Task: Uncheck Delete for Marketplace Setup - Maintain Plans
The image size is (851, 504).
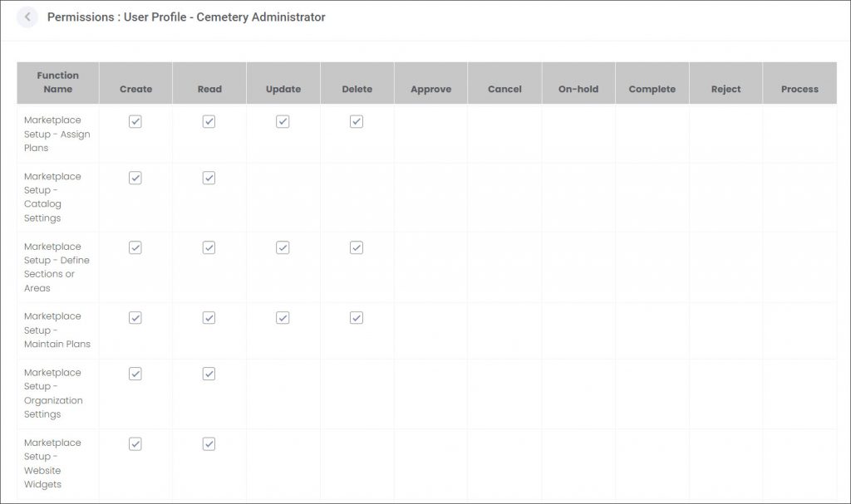Action: point(357,318)
